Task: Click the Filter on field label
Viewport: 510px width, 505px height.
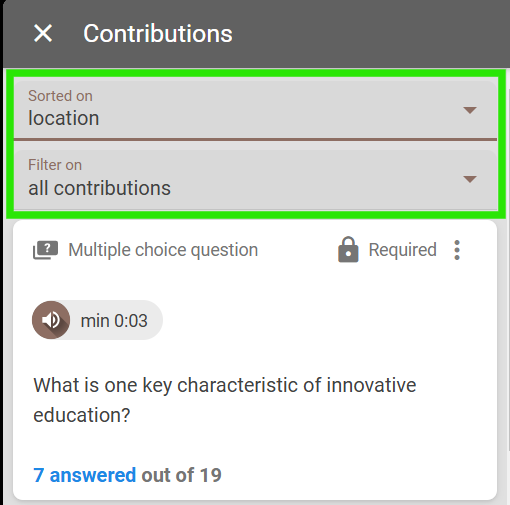Action: coord(55,165)
